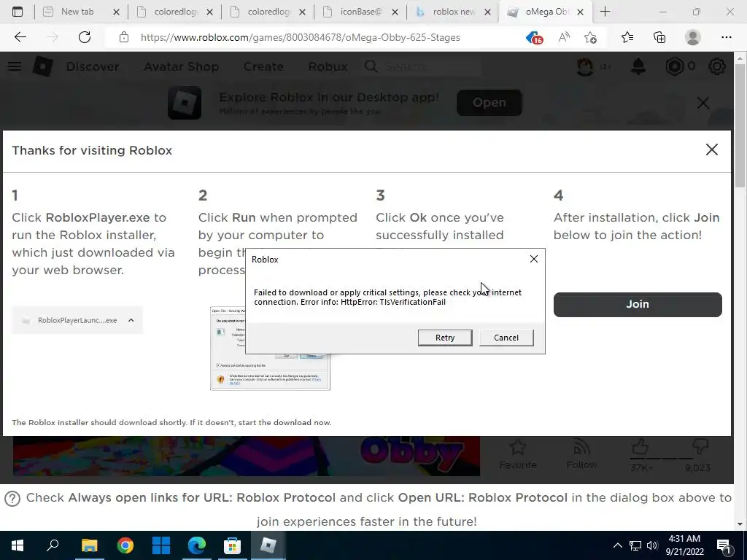Click the Roblox search field
Screen dimensions: 747x560
point(424,66)
